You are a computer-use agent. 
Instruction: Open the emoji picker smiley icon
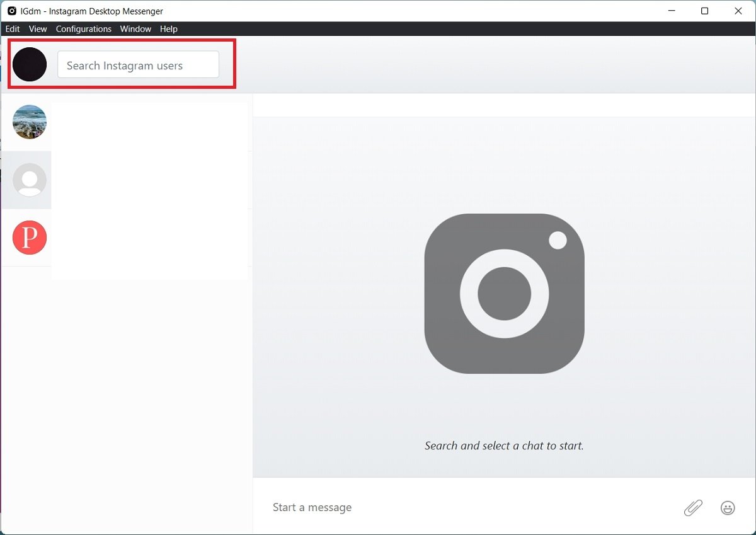[728, 507]
